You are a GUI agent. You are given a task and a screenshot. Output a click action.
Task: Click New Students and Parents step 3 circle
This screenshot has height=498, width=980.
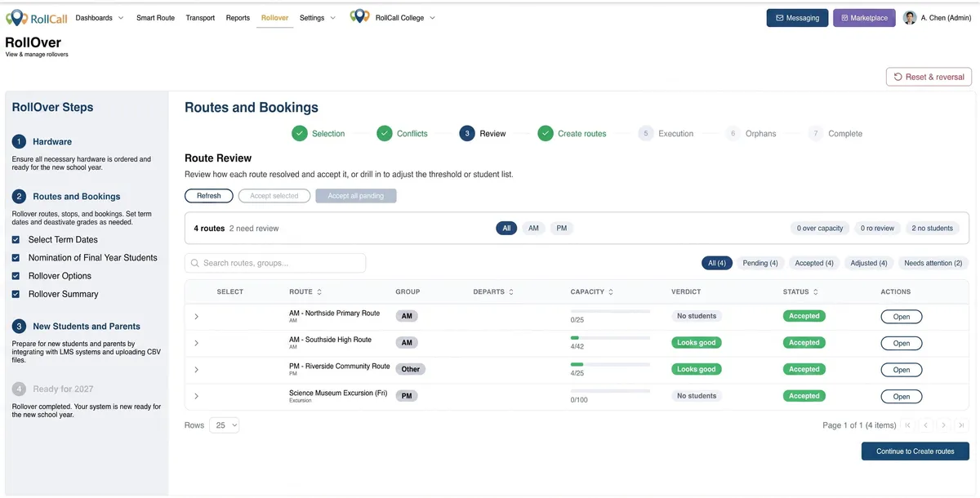[x=19, y=326]
